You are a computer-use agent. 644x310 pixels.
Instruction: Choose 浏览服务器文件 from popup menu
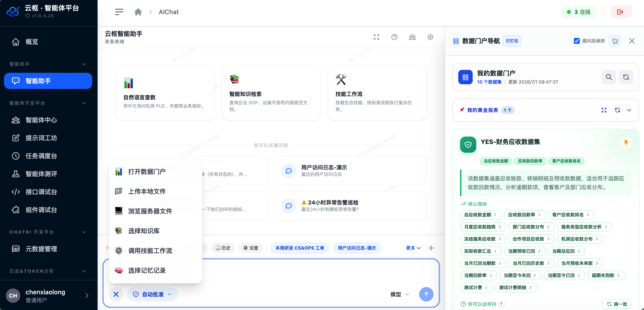(155, 211)
